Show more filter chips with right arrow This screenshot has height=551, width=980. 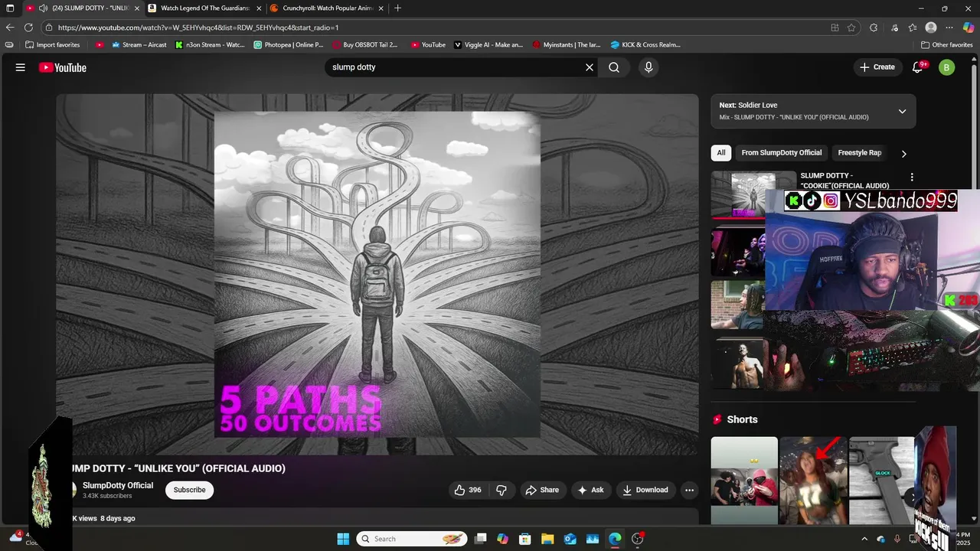click(x=903, y=153)
